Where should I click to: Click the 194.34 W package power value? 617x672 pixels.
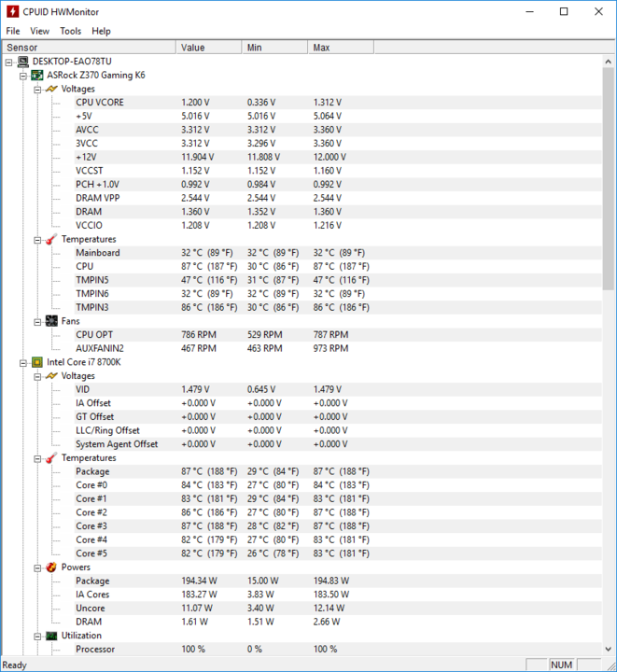click(199, 581)
